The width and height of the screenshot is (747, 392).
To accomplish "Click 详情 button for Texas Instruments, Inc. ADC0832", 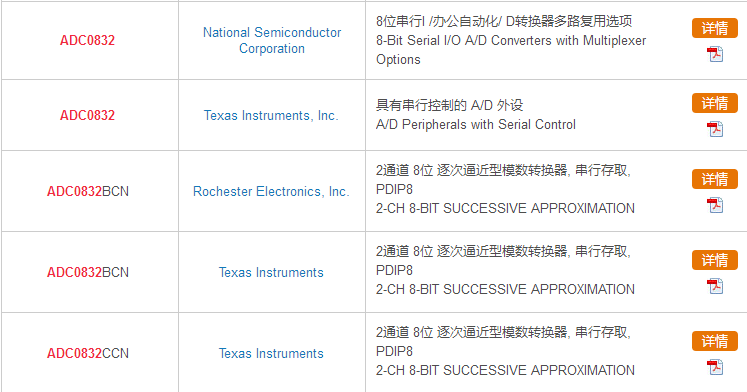I will [x=715, y=103].
